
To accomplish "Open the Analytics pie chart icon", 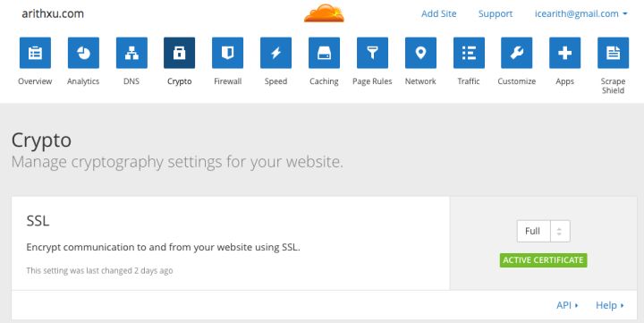I will point(83,53).
